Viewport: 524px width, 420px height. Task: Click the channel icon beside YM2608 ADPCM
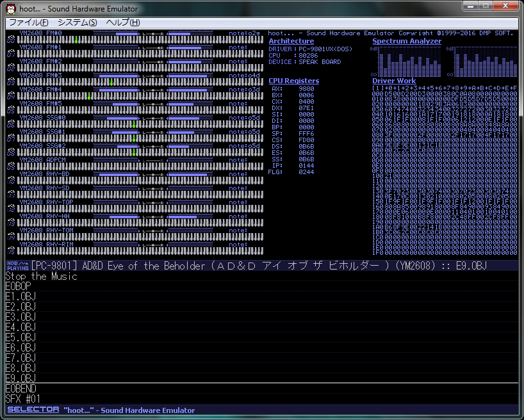coord(11,166)
